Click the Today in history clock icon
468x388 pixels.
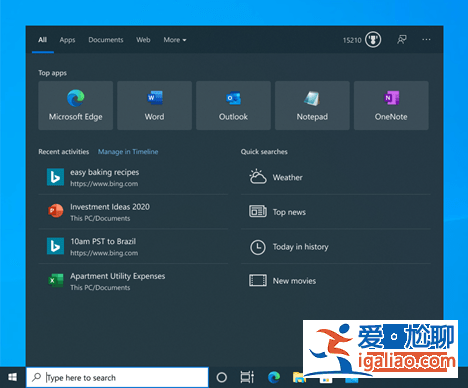pos(258,247)
